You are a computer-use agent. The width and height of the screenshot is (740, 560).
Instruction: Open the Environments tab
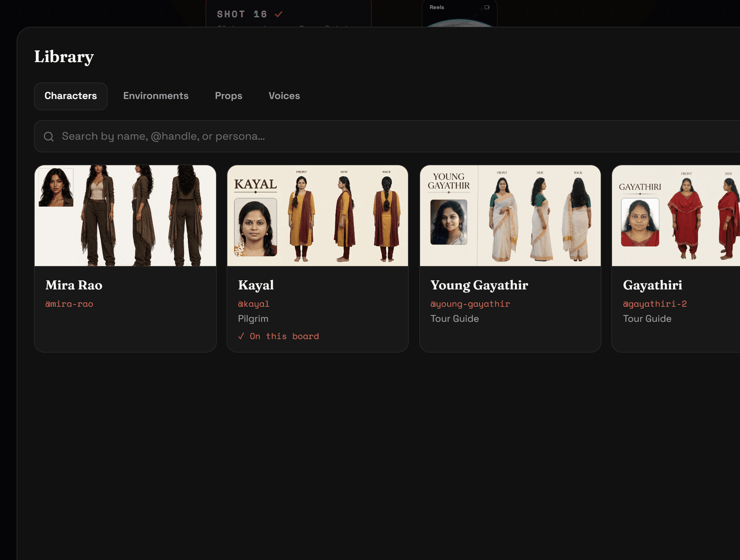(156, 96)
